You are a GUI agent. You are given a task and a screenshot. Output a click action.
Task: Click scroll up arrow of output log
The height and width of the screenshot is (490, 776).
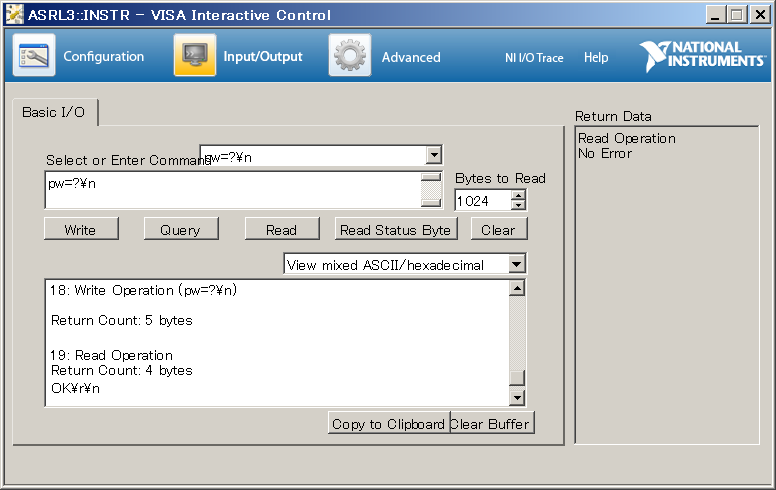pyautogui.click(x=517, y=288)
